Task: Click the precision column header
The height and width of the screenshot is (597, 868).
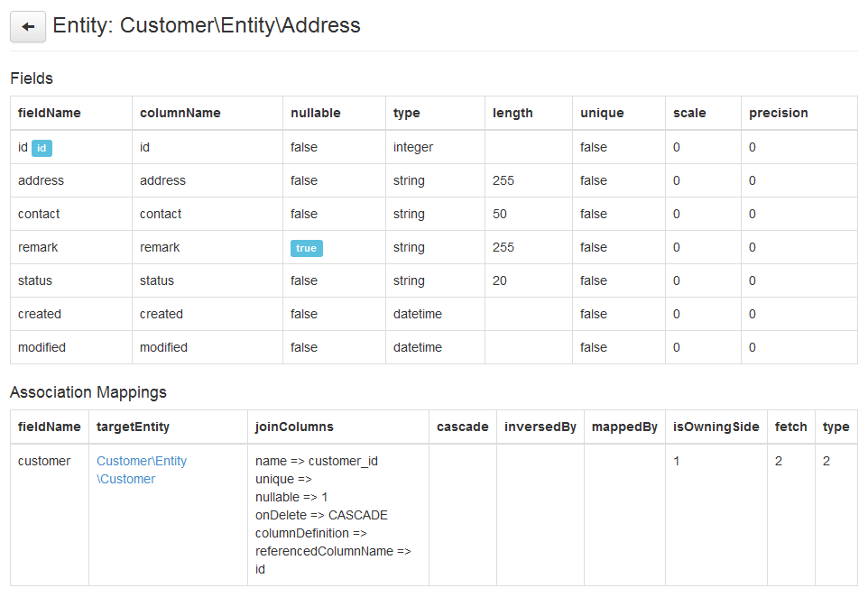Action: [779, 113]
